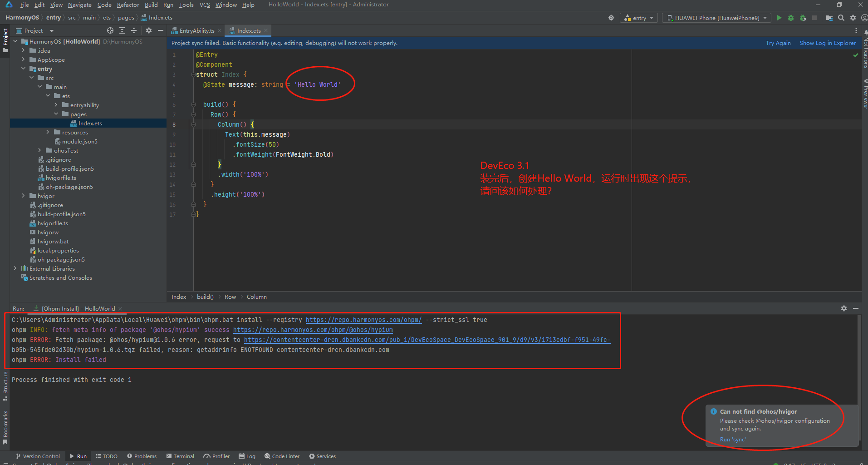Attach debugger to process icon
868x465 pixels.
point(803,18)
